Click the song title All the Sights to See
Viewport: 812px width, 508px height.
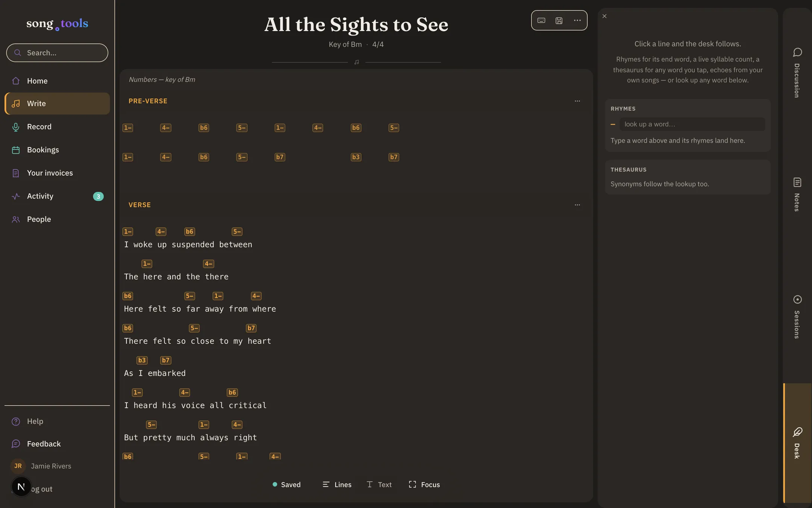[356, 24]
